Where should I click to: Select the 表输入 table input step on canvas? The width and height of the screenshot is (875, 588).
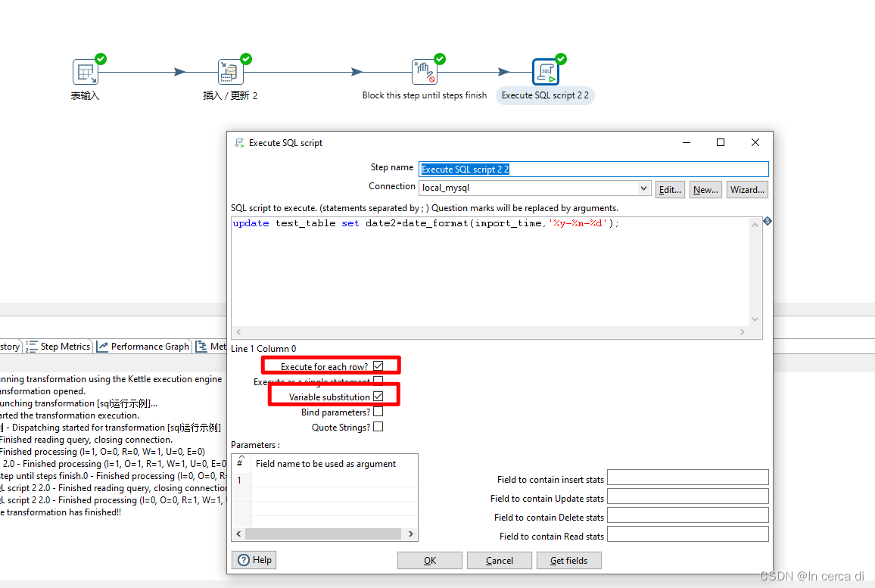(85, 72)
